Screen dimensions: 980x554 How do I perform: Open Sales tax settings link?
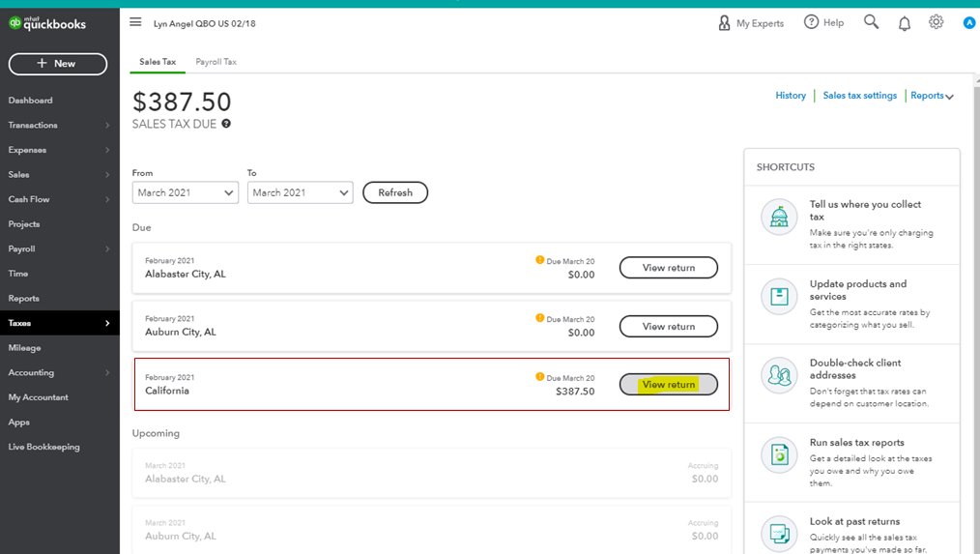point(859,96)
